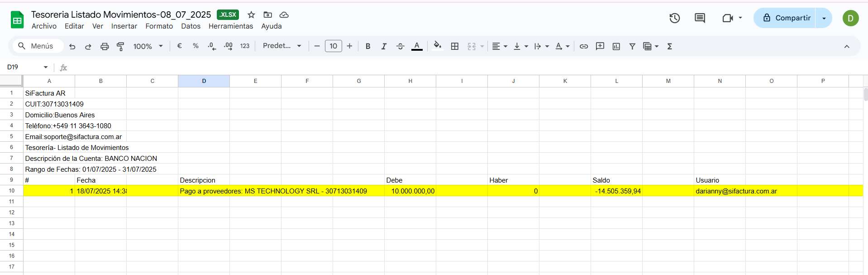
Task: Click the move to folder icon
Action: tap(267, 15)
